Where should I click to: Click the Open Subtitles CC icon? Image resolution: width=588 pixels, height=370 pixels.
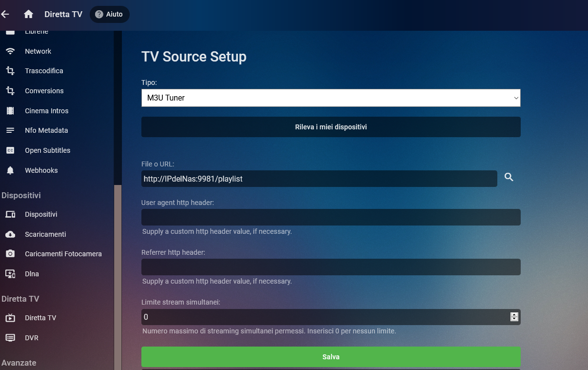(10, 150)
